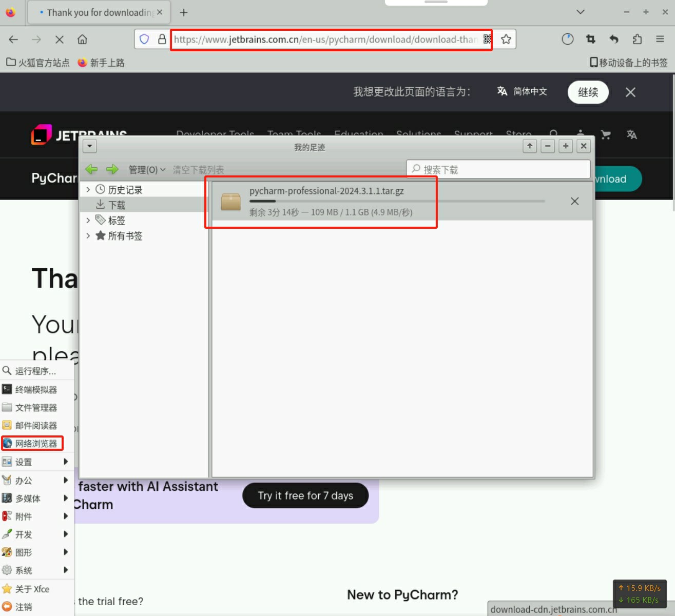Cancel the pycharm-professional download
This screenshot has height=616, width=675.
pyautogui.click(x=575, y=201)
